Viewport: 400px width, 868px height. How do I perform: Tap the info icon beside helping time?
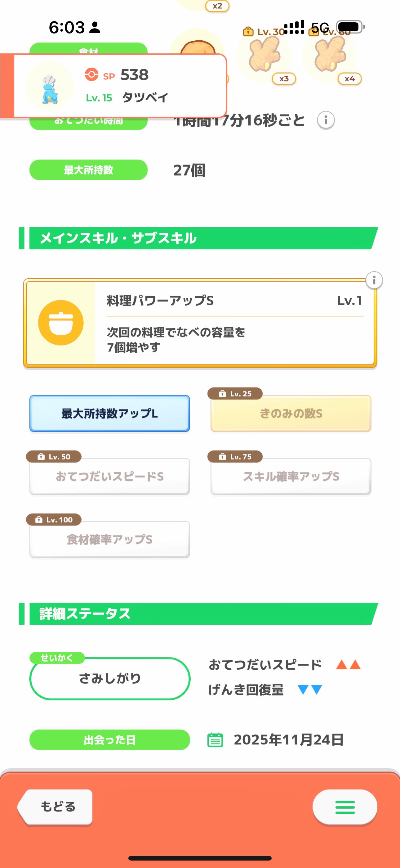point(326,120)
